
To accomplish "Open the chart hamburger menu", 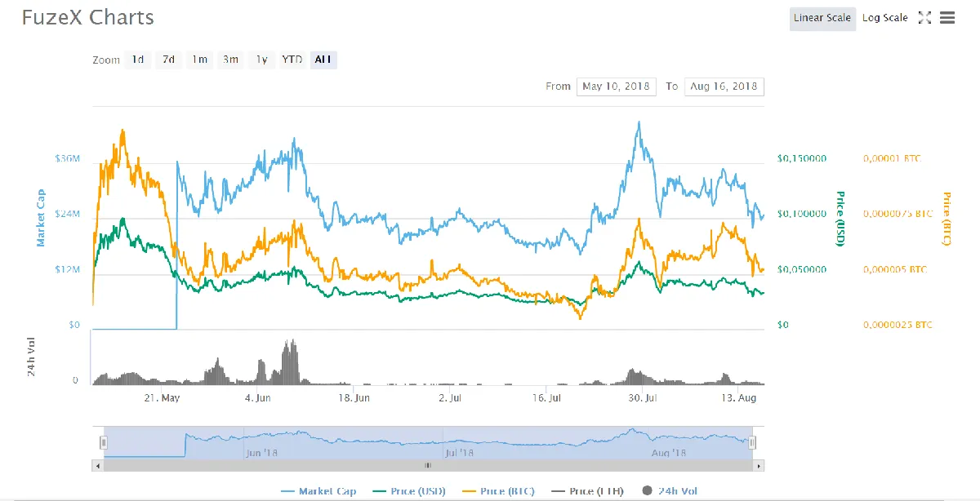I will (x=947, y=18).
